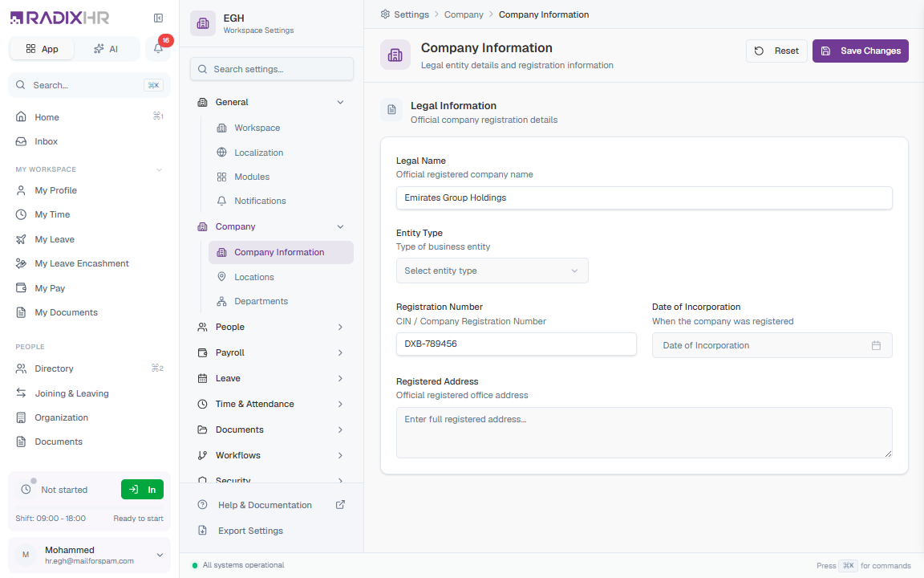Click the Legal Name input field
This screenshot has width=924, height=578.
click(644, 198)
